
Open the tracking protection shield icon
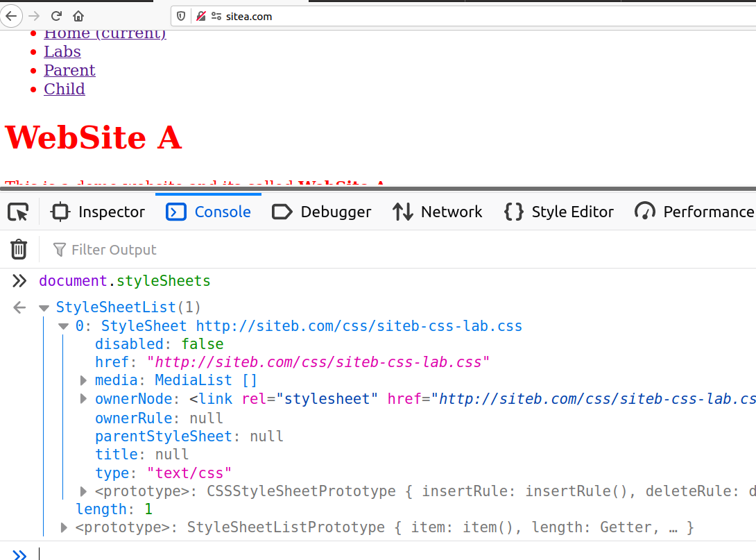(181, 17)
